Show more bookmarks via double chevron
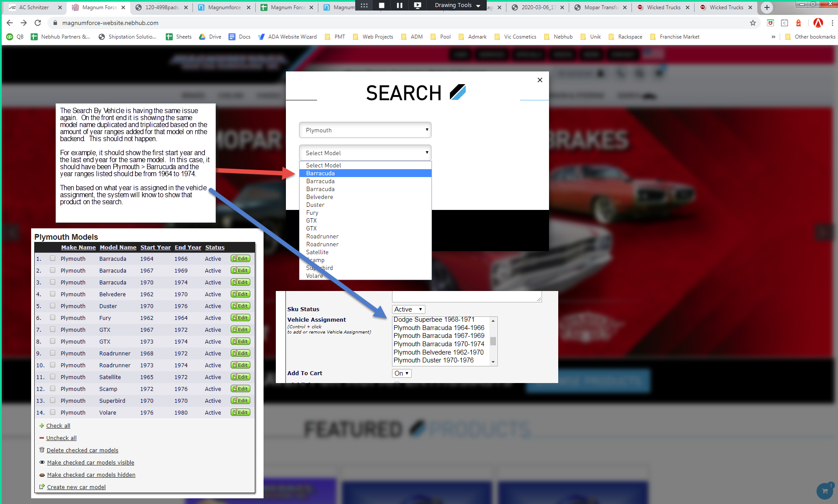The width and height of the screenshot is (838, 504). point(773,37)
